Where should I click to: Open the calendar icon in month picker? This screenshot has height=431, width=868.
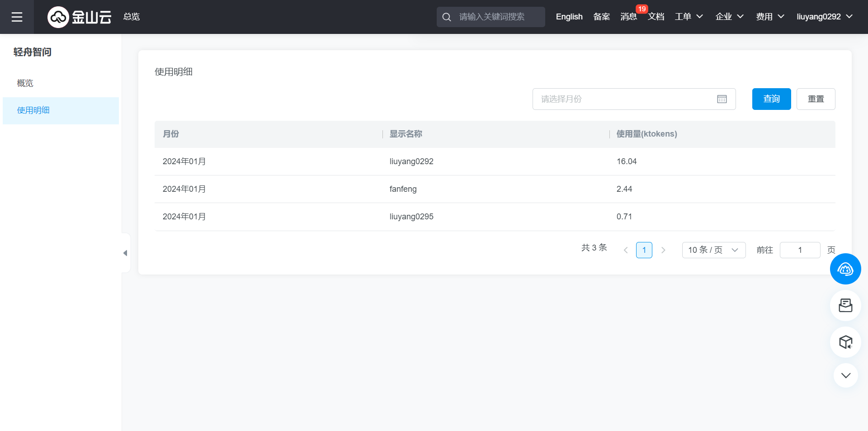coord(722,99)
